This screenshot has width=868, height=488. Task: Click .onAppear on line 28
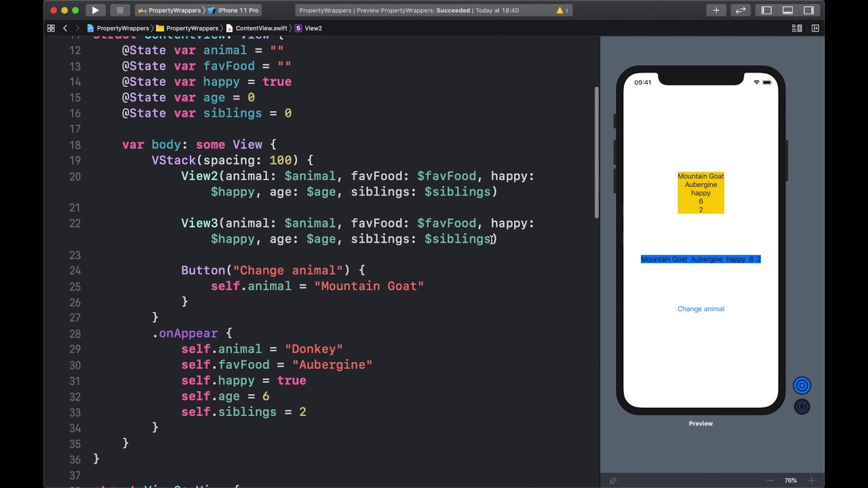coord(185,333)
